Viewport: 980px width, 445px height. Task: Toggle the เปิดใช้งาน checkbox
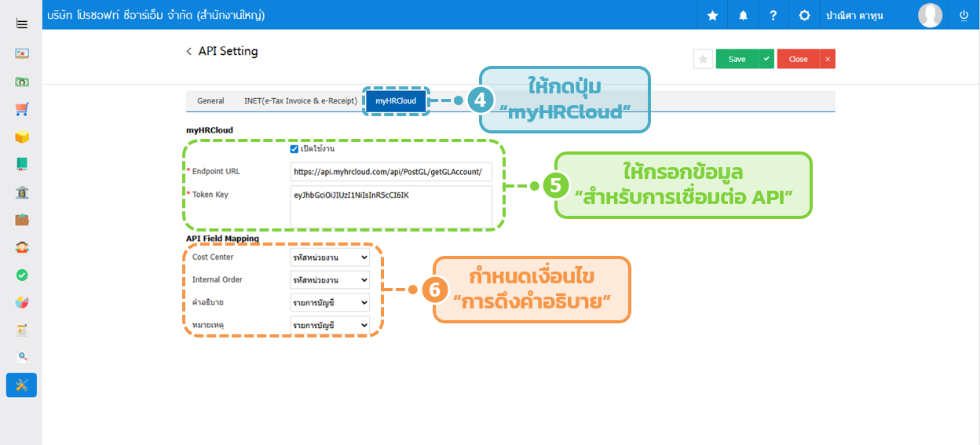tap(294, 149)
